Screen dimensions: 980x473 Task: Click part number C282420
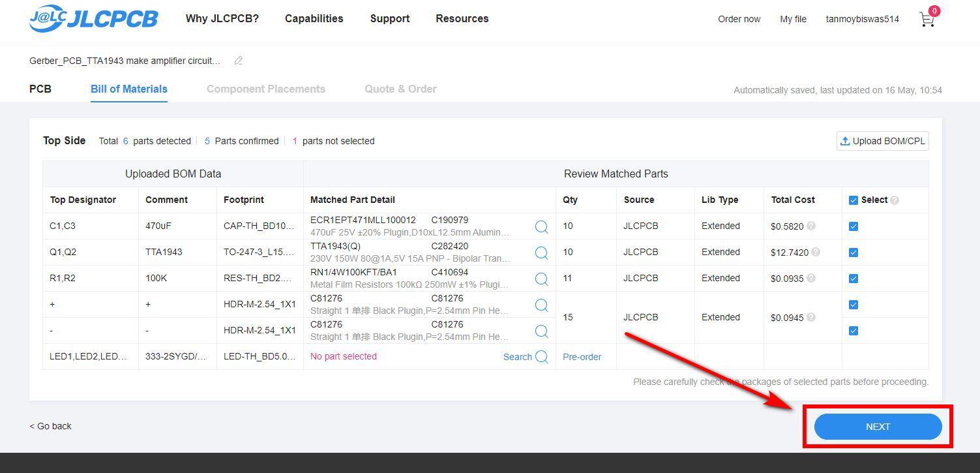[450, 246]
